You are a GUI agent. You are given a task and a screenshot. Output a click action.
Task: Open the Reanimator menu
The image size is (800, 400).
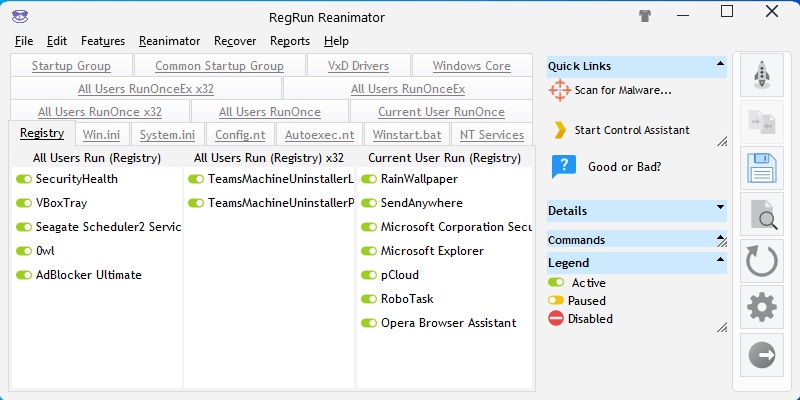(x=169, y=41)
